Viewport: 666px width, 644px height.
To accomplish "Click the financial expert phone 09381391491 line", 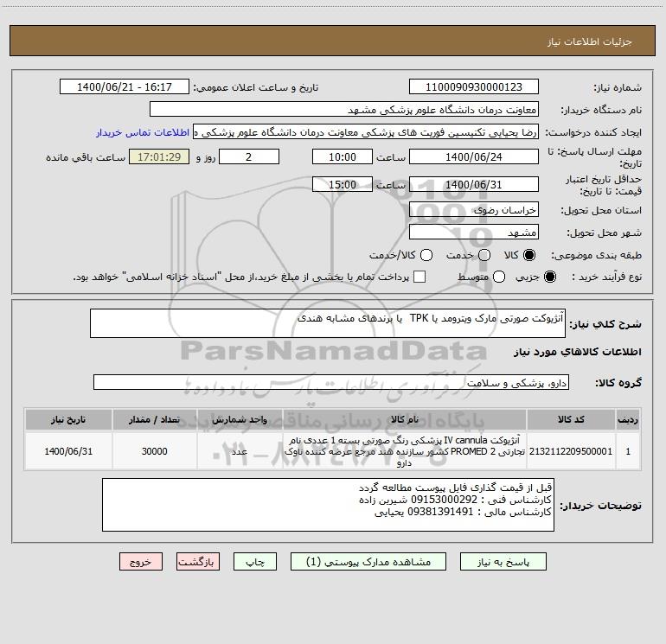I will pos(463,512).
